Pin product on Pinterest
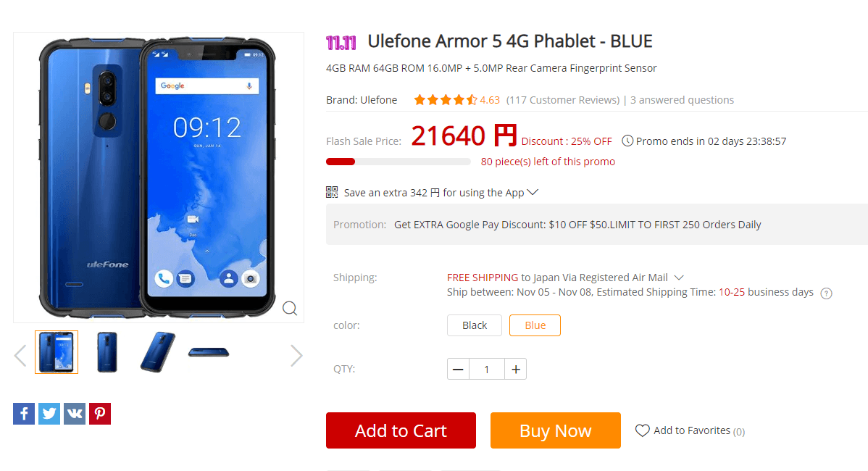Image resolution: width=868 pixels, height=471 pixels. [x=100, y=414]
